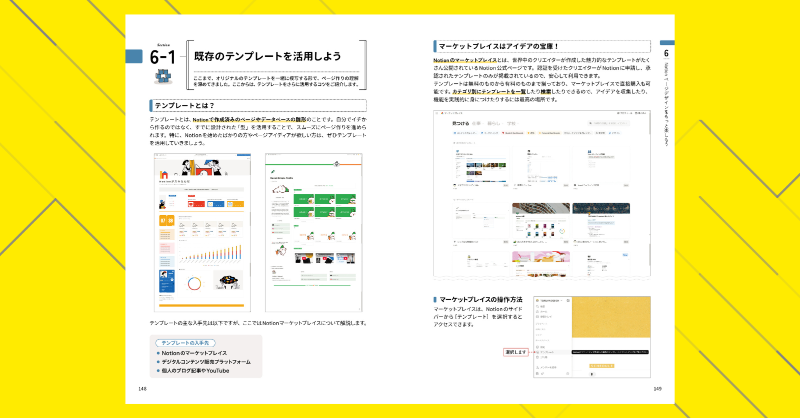Expand the workspace name dropdown in the sidebar
The image size is (800, 418).
click(550, 301)
